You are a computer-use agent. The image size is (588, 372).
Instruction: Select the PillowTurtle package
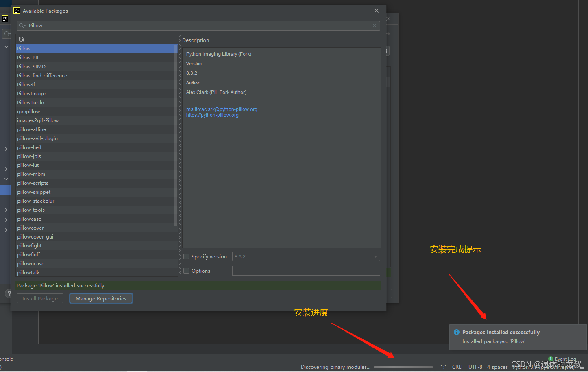coord(95,103)
